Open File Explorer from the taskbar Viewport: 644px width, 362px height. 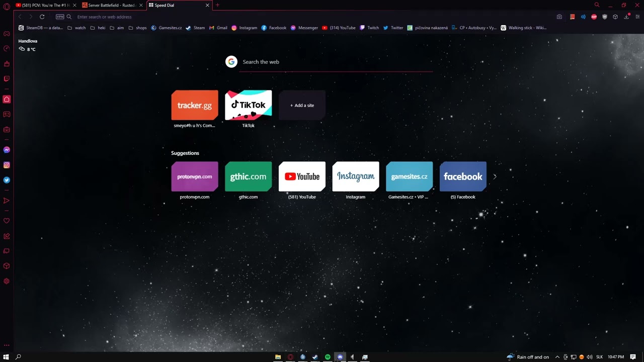pos(278,357)
